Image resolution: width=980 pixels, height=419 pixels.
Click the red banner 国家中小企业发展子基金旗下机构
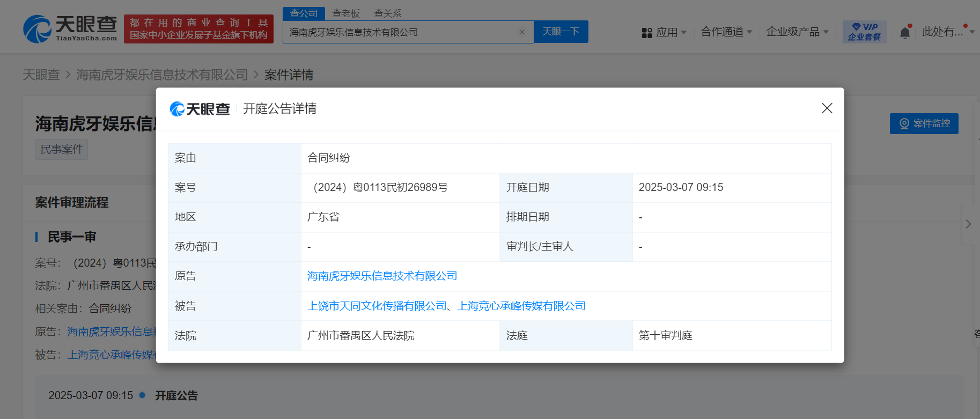(198, 35)
